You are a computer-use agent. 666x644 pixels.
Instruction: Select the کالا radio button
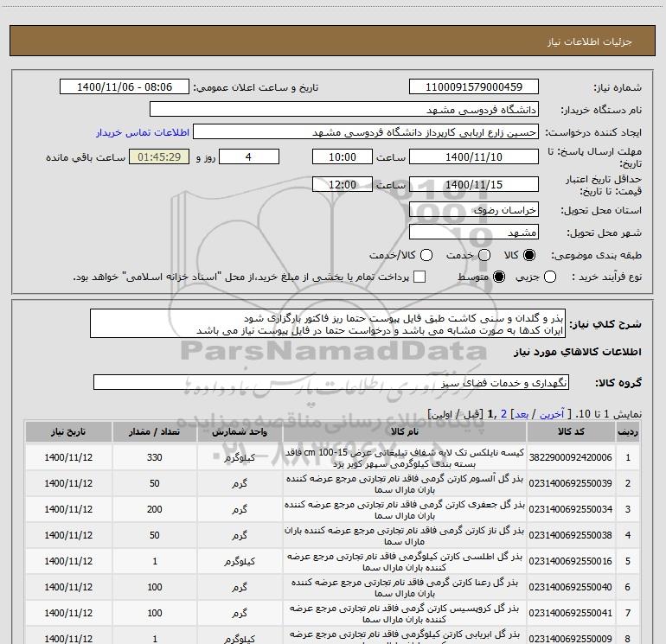[x=529, y=255]
